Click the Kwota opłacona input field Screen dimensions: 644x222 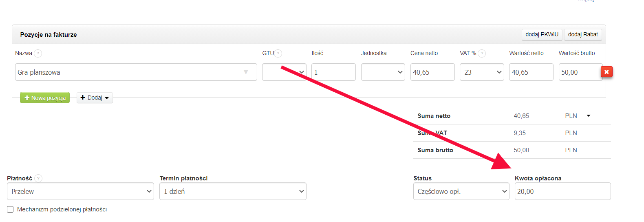pos(562,191)
